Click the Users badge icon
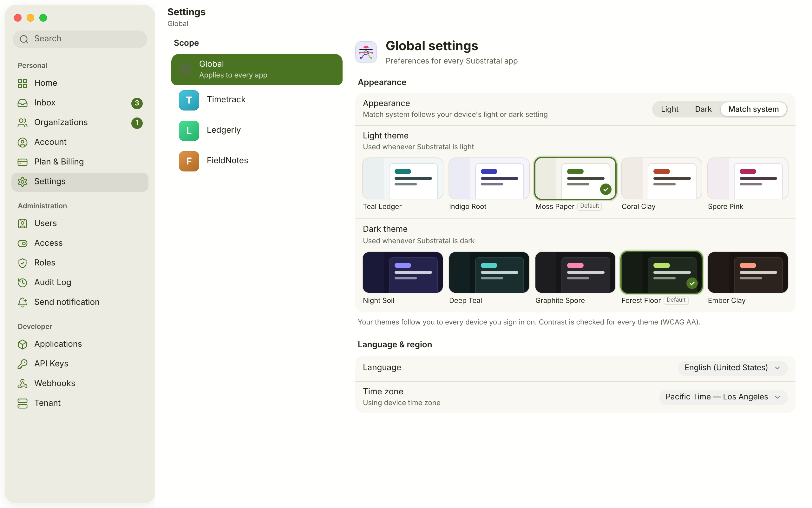The image size is (812, 508). click(x=23, y=224)
